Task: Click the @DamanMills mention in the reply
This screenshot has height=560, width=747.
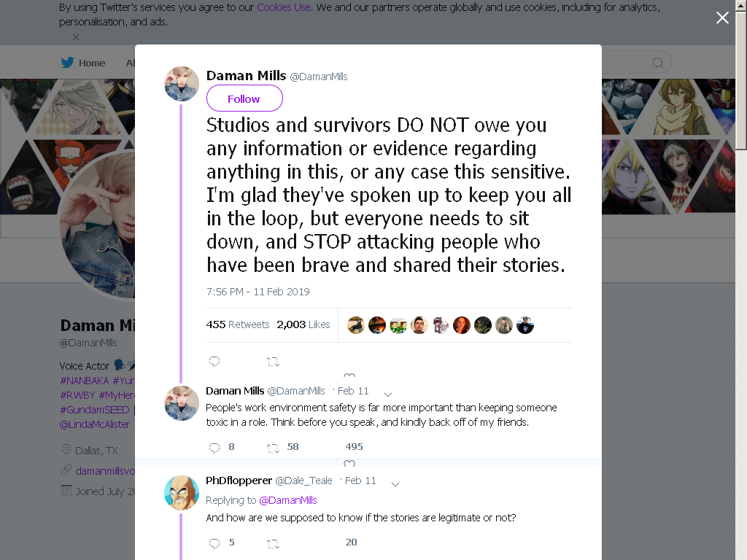Action: click(287, 500)
